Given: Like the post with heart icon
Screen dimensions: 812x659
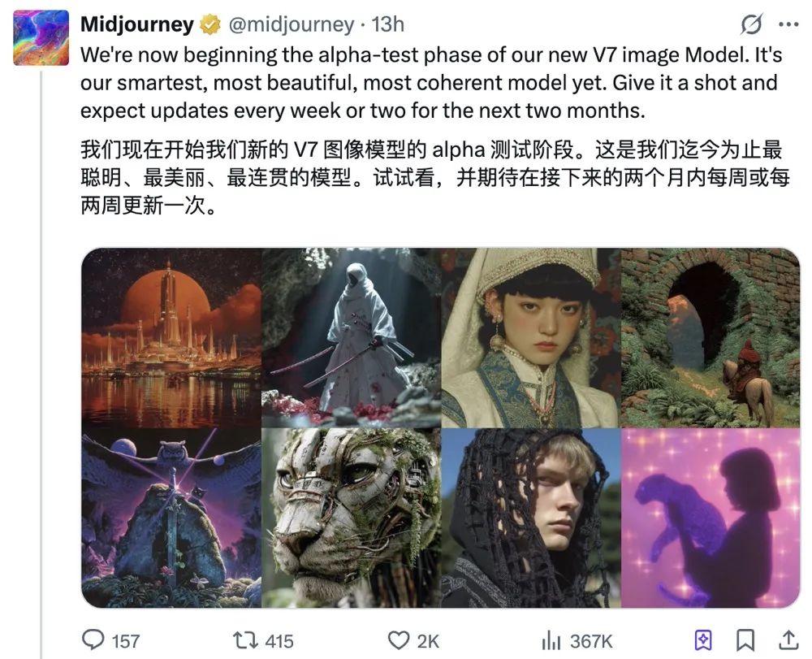Looking at the screenshot, I should [x=398, y=640].
